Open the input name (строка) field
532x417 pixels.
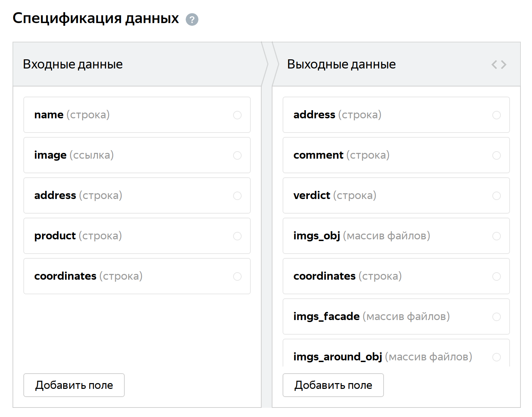[x=72, y=115]
